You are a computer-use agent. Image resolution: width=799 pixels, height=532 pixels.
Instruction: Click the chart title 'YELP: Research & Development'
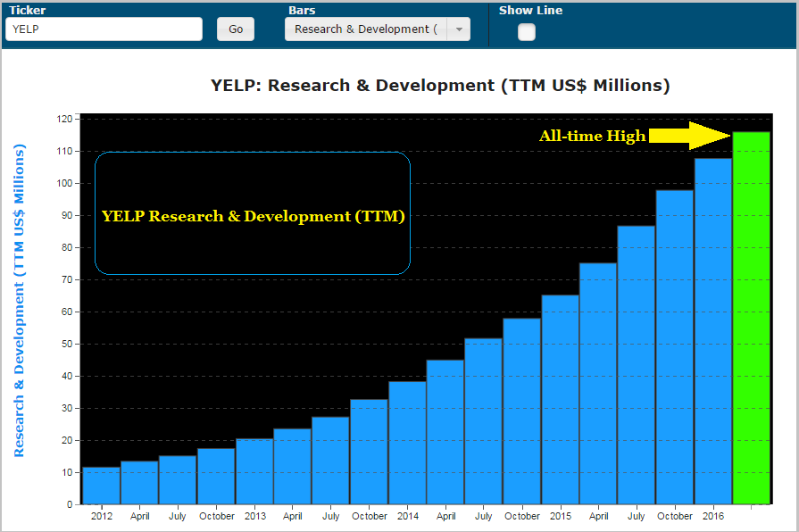point(440,85)
